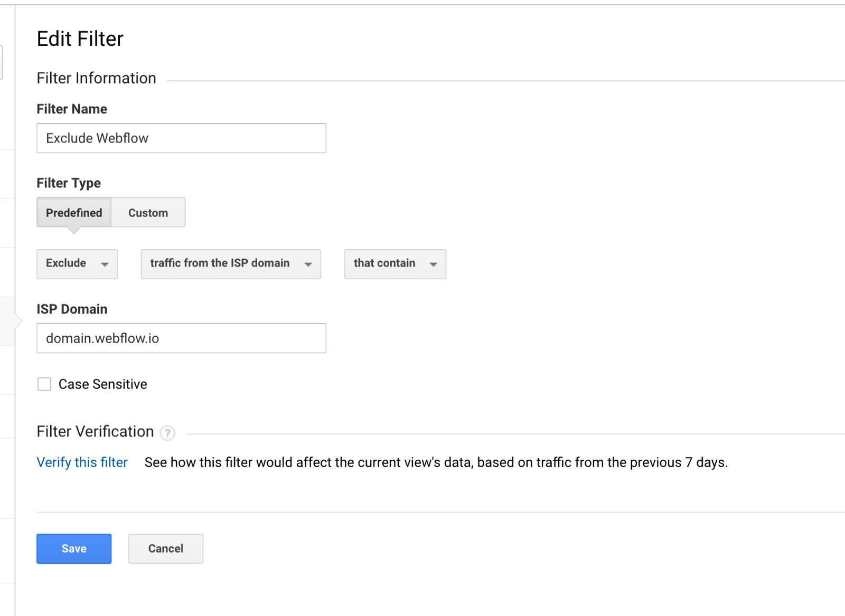Viewport: 845px width, 616px height.
Task: Open the that contain dropdown
Action: [x=395, y=264]
